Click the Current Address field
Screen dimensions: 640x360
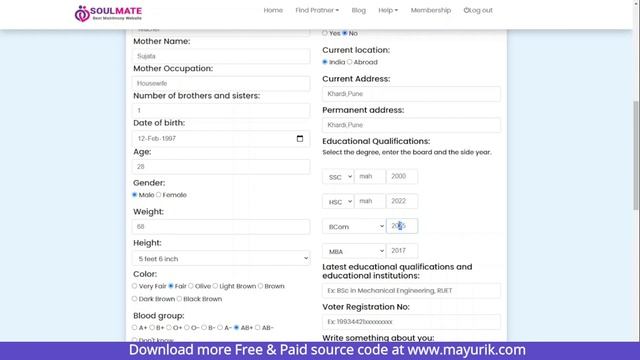[411, 94]
